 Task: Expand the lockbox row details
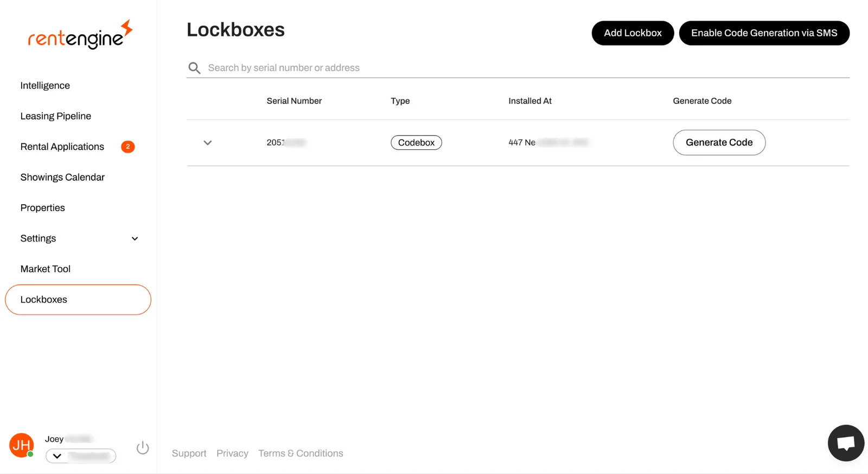click(x=207, y=142)
